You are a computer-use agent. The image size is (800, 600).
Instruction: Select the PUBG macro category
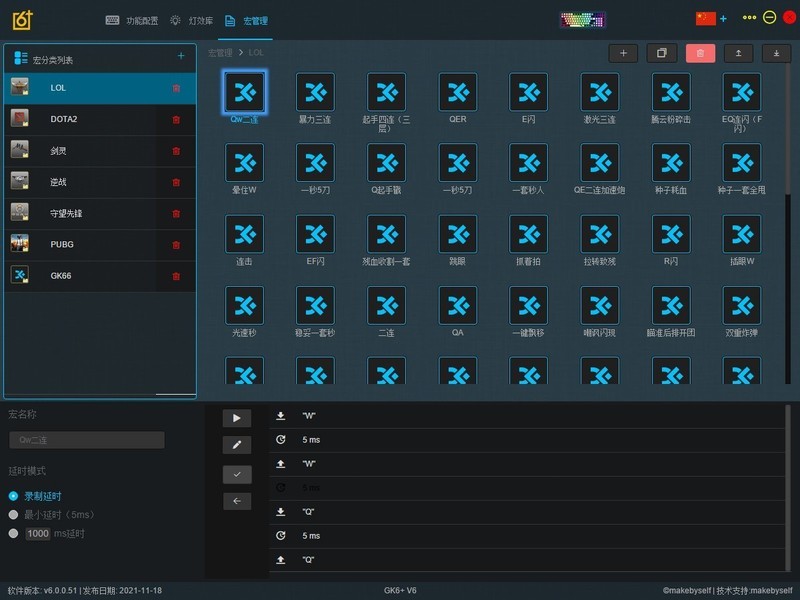pyautogui.click(x=90, y=244)
